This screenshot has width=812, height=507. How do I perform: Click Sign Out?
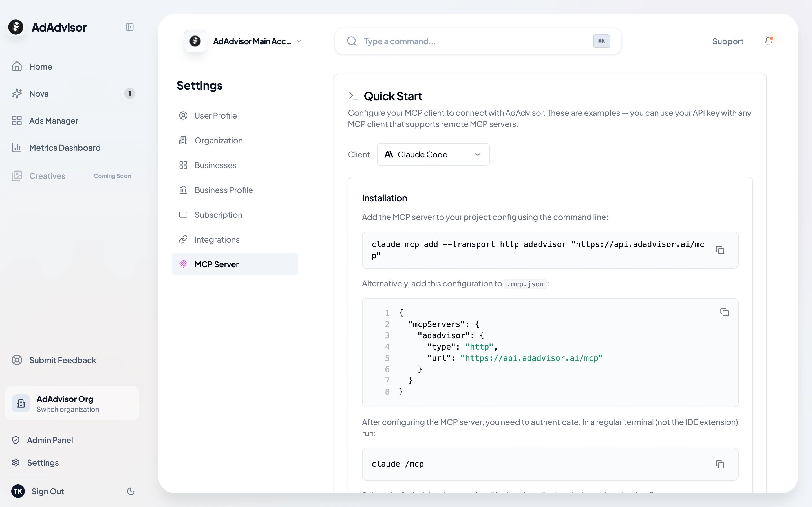[x=48, y=491]
